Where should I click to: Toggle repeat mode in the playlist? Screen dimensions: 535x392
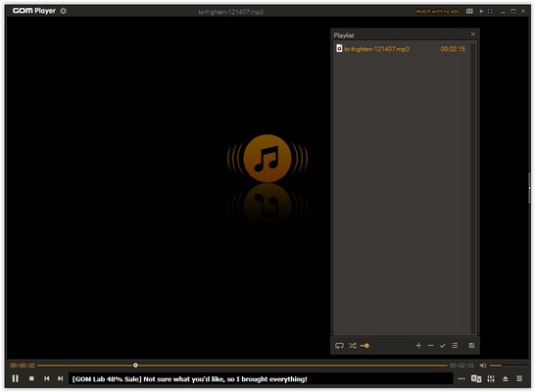(339, 346)
